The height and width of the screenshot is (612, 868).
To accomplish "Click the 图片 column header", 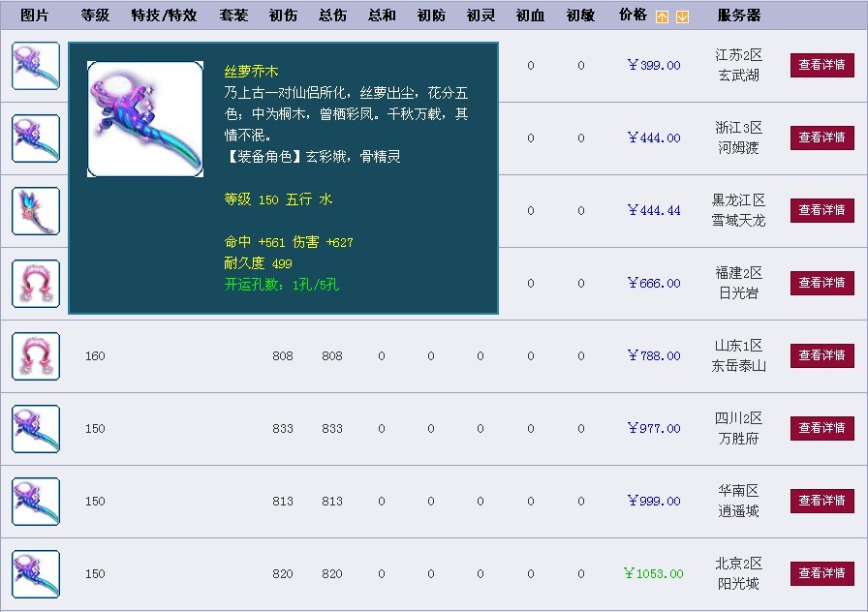I will [x=34, y=15].
